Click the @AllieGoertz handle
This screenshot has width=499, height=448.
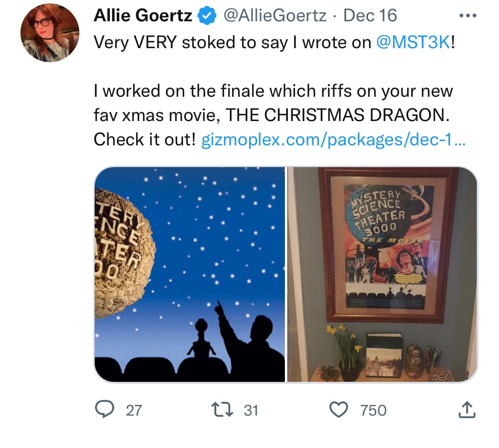pos(275,16)
